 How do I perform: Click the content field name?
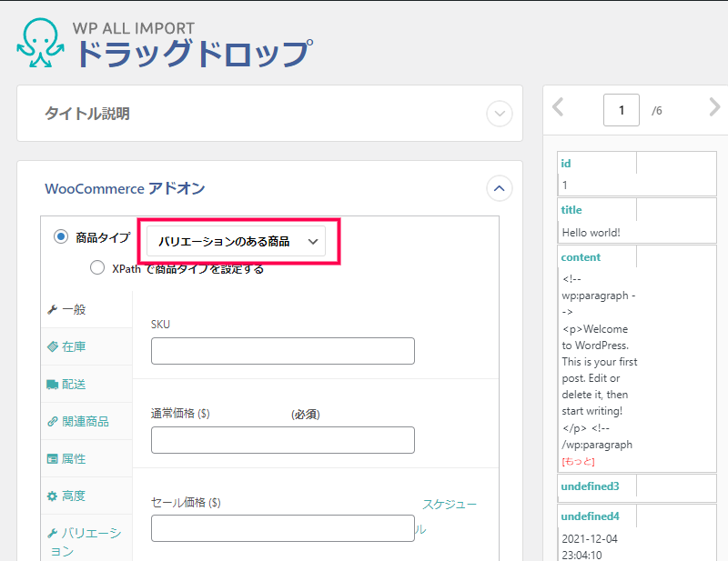[581, 257]
